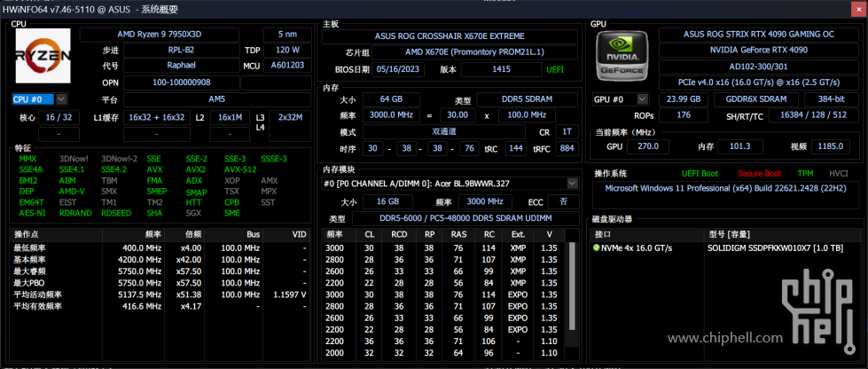The height and width of the screenshot is (369, 868).
Task: Click the 16x32 + 16x32 L1 cache value
Action: (157, 117)
